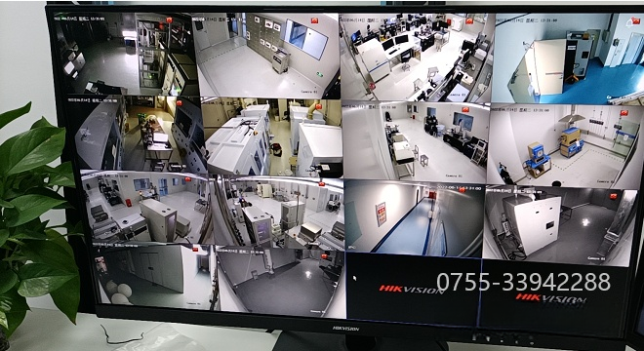
Task: Open the corridor feed with the blue walkway
Action: point(415,218)
